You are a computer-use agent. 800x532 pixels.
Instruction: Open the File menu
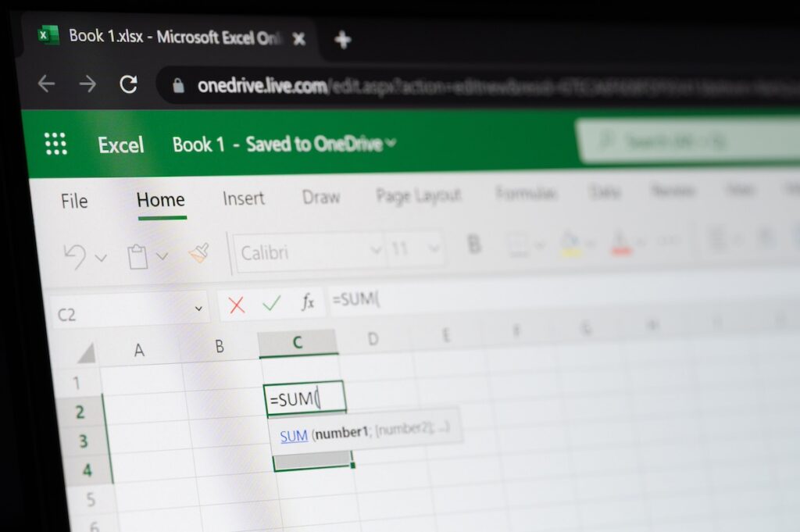click(x=73, y=201)
